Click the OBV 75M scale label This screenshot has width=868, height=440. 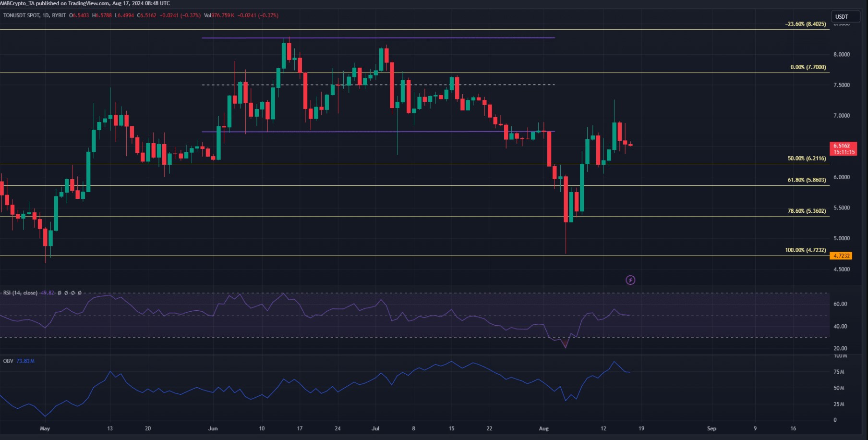click(x=839, y=372)
